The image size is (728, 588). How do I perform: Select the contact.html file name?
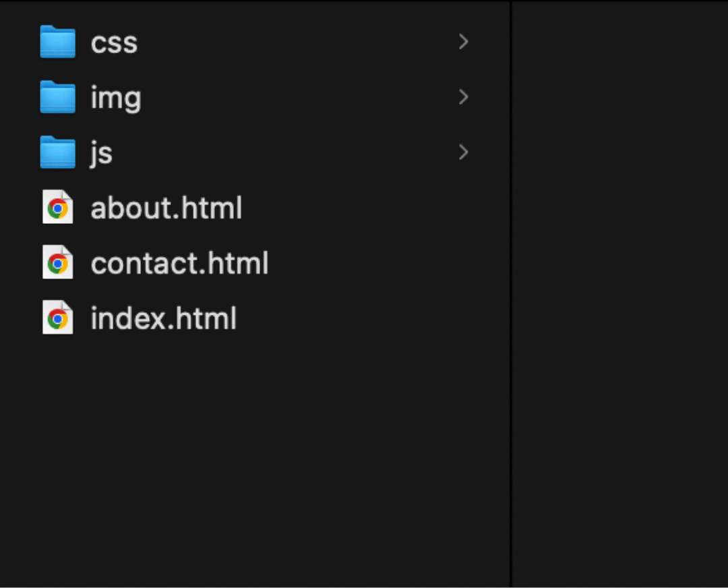180,263
